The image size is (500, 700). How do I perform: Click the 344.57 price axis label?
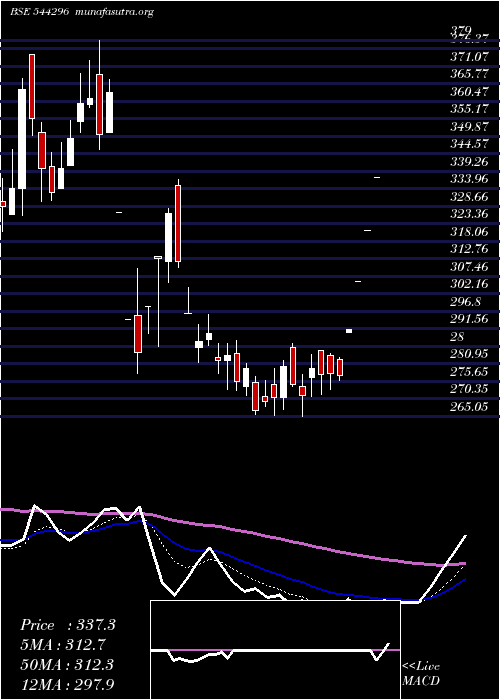pyautogui.click(x=469, y=144)
